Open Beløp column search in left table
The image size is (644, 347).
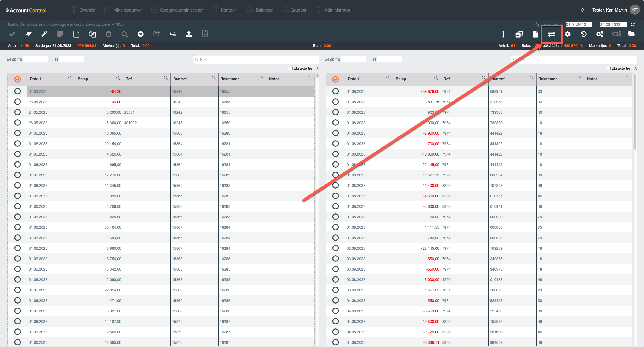(118, 78)
